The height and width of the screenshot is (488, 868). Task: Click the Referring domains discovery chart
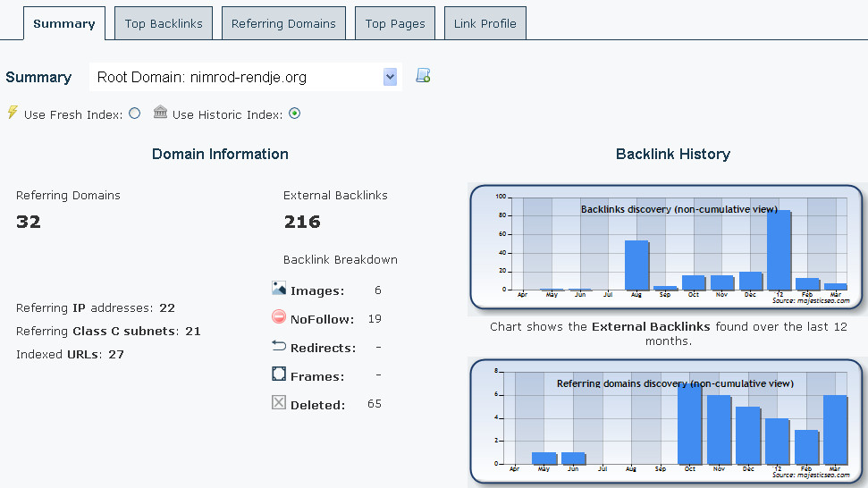[x=666, y=421]
